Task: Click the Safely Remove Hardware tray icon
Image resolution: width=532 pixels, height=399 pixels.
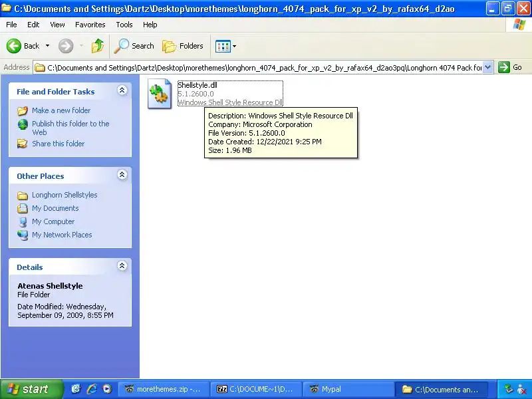Action: coord(508,389)
